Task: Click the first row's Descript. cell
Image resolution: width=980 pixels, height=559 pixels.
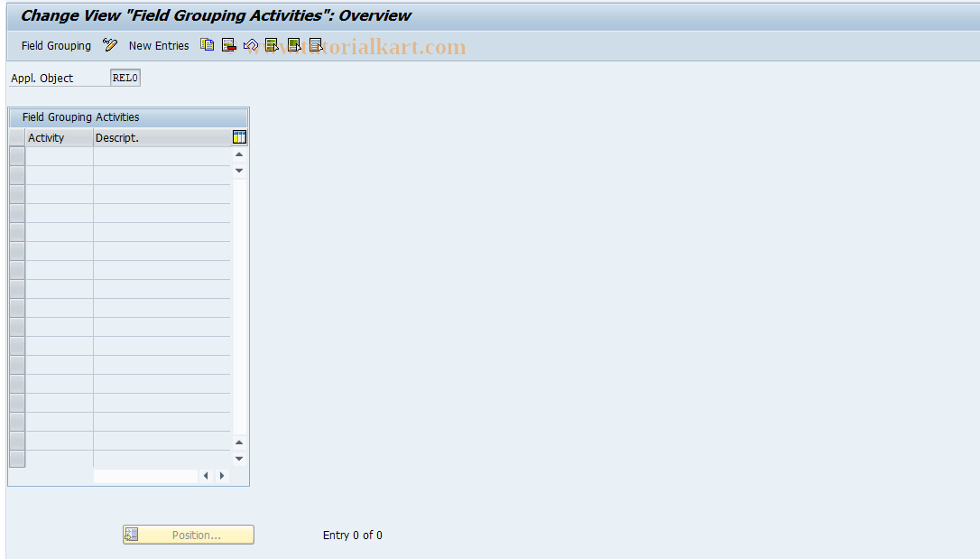Action: click(x=162, y=156)
